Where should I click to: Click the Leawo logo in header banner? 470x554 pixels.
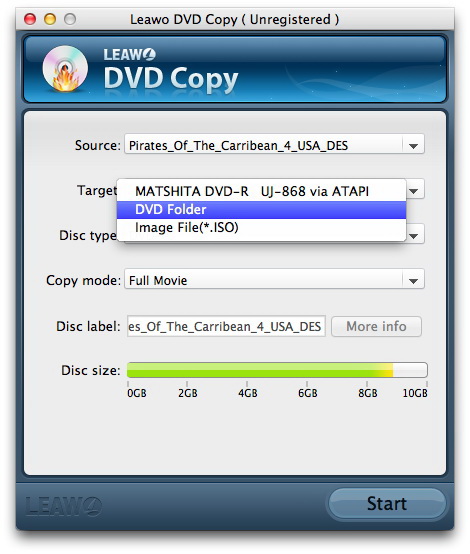tap(129, 54)
